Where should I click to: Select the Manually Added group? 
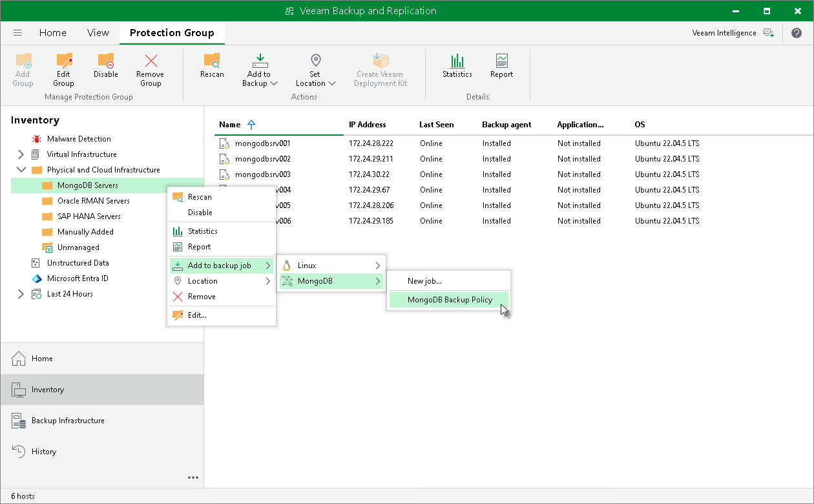pos(85,232)
